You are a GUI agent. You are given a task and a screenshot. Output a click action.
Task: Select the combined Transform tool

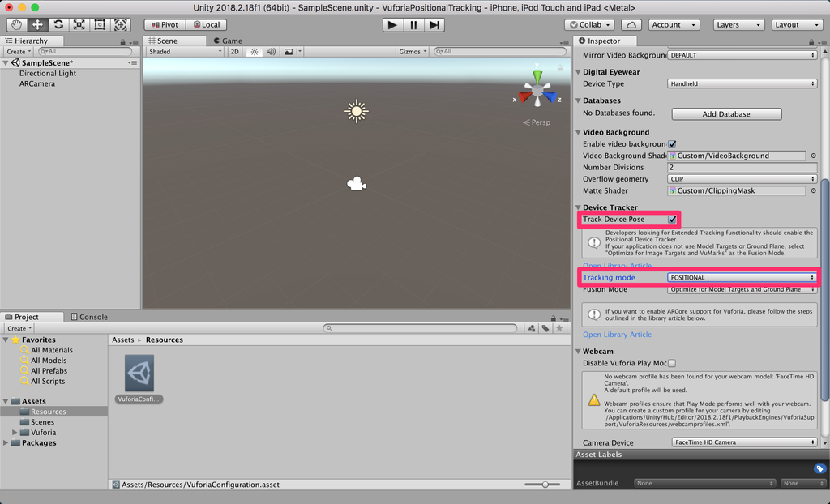(120, 25)
